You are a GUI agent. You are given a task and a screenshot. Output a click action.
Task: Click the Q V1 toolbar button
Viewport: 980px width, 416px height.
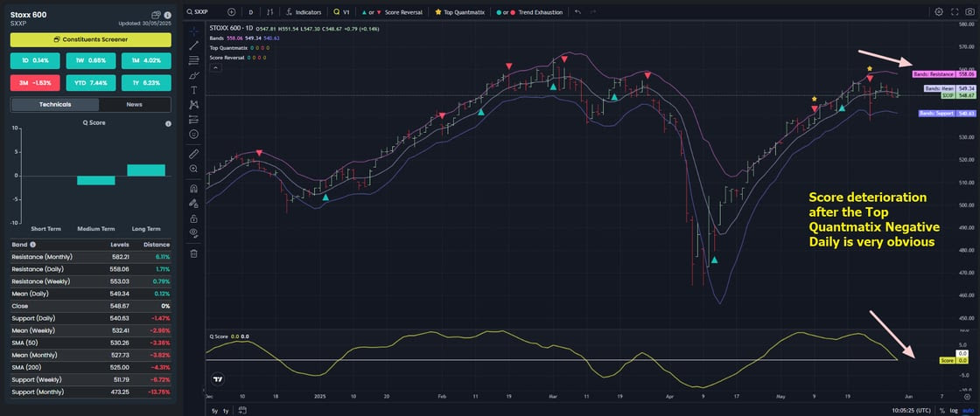pos(342,12)
